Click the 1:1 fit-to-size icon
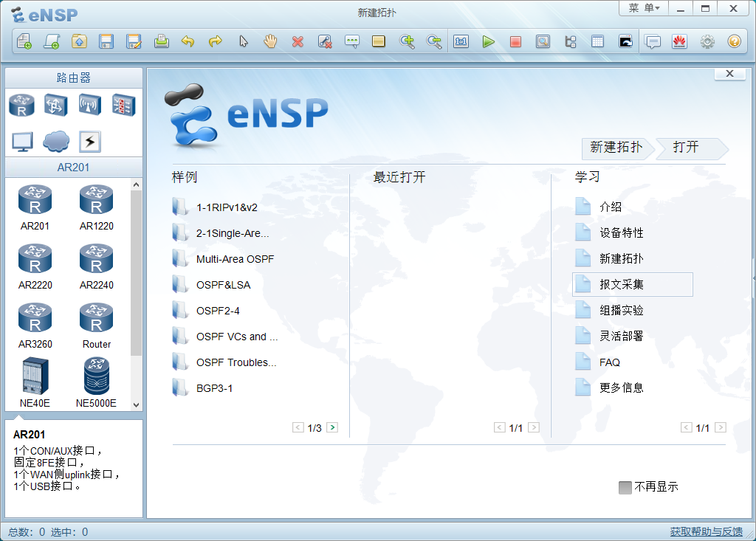Viewport: 756px width, 541px height. (461, 41)
